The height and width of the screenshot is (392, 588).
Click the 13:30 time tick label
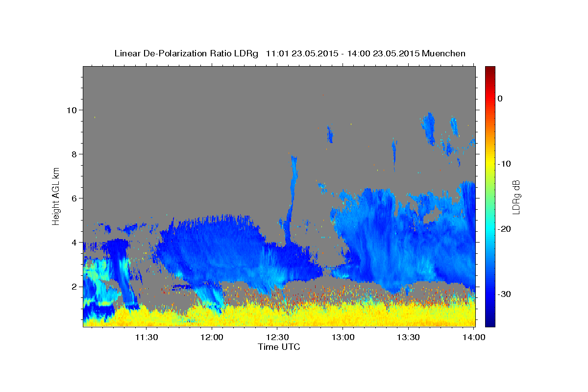[408, 337]
